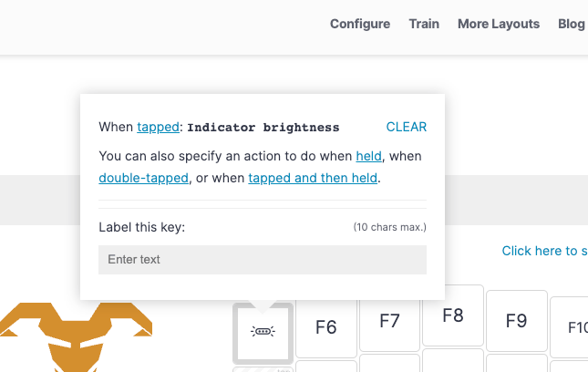Open More Layouts in navigation

click(x=499, y=24)
